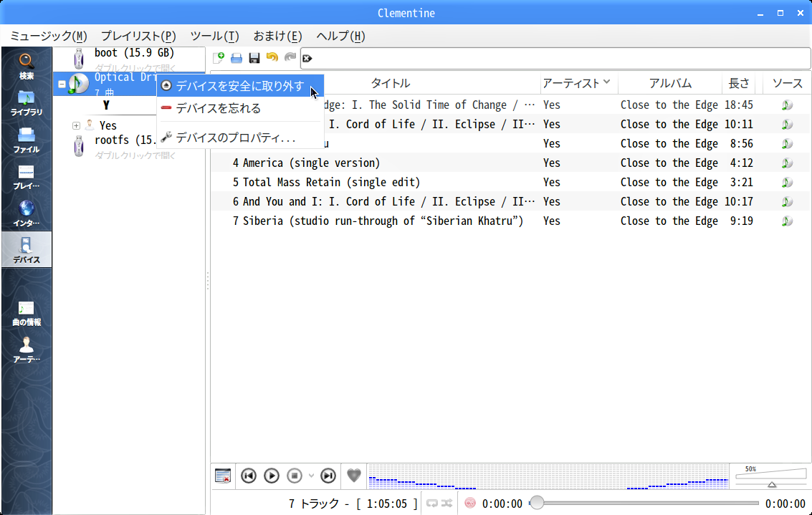
Task: Click the playlist search input field
Action: click(555, 59)
